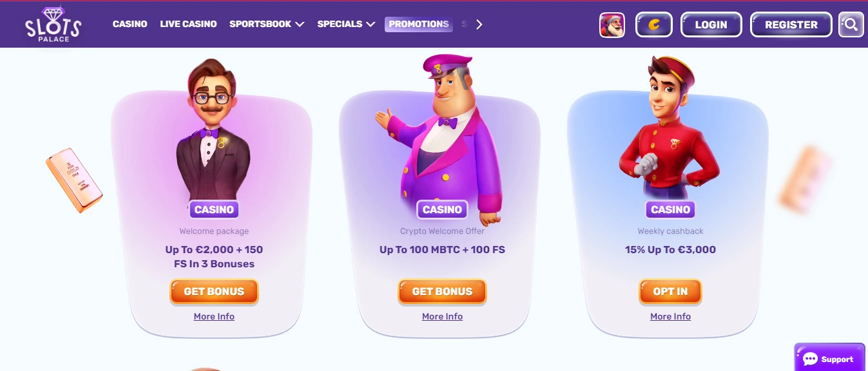Click the Support chat bubble icon
The image size is (868, 371).
[x=810, y=359]
